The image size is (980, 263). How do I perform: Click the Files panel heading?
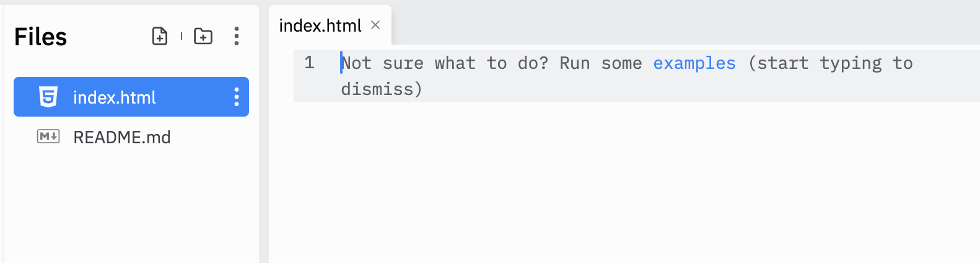(41, 37)
